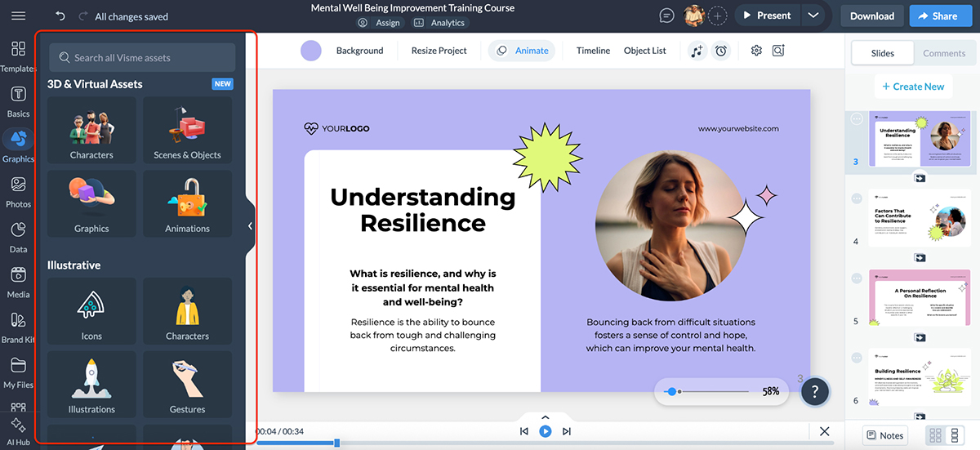Open options menu for slide 4
This screenshot has width=980, height=450.
tap(857, 199)
